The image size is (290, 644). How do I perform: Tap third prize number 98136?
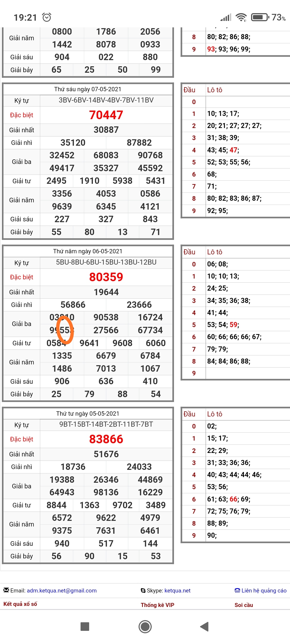pos(106,492)
